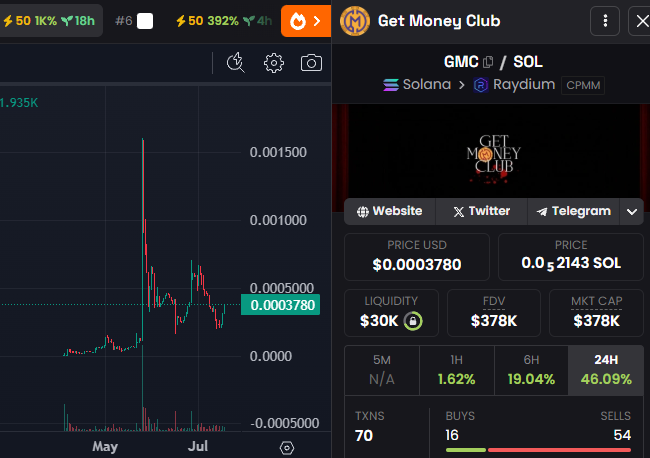Click the 0.001500 price axis label
This screenshot has height=458, width=650.
[278, 153]
